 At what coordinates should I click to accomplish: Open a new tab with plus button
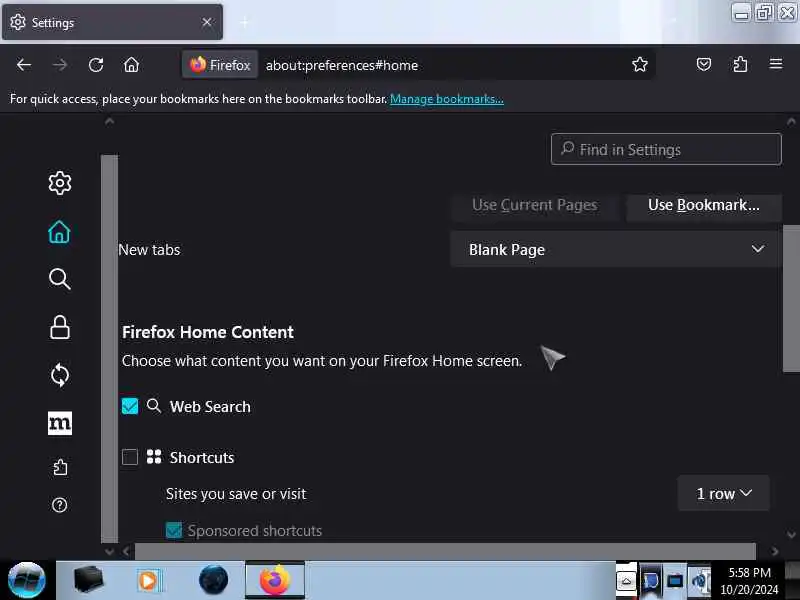pos(245,22)
